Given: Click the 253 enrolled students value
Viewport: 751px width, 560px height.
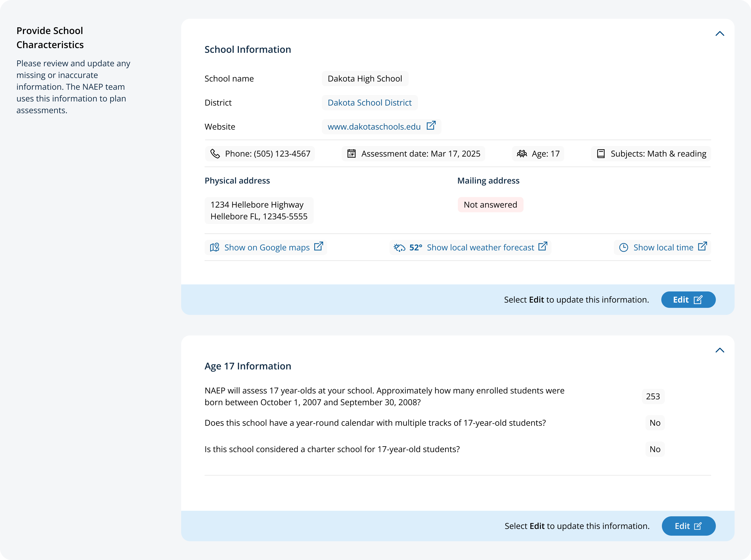Looking at the screenshot, I should point(653,396).
